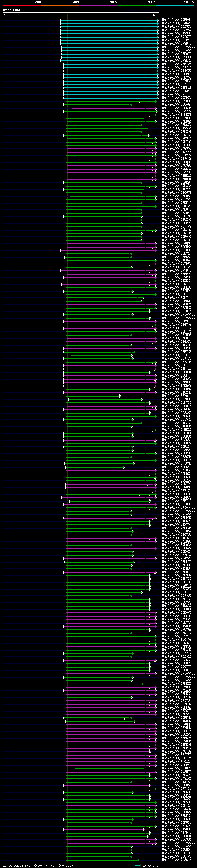197x868 pixels.
Task: Click hit label UniRef100_B4FP19
Action: pyautogui.click(x=177, y=88)
